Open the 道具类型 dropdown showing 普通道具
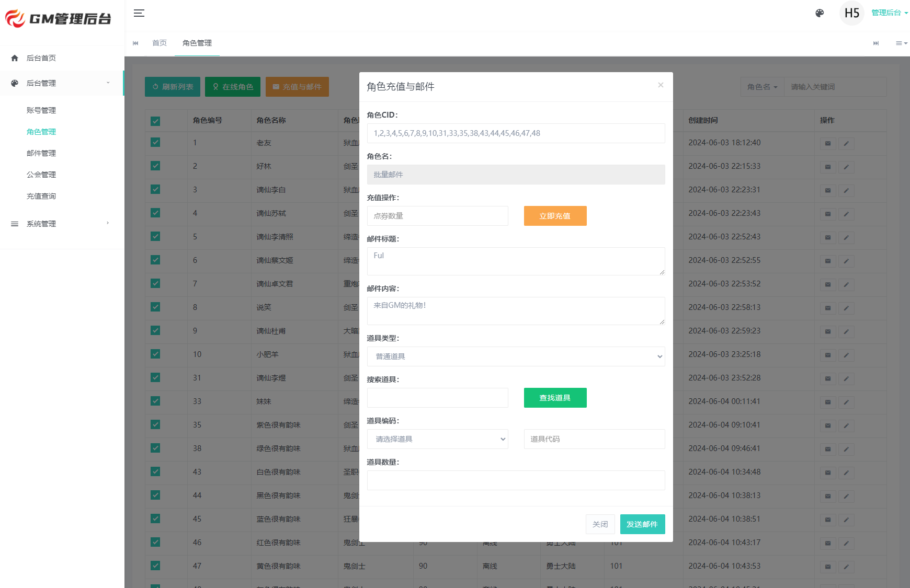The width and height of the screenshot is (910, 588). tap(516, 356)
